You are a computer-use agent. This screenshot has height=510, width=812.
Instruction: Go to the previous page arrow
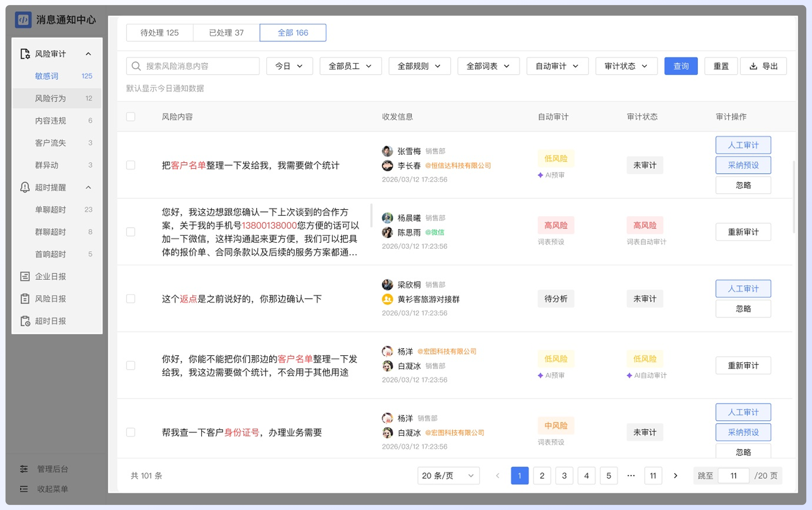498,476
